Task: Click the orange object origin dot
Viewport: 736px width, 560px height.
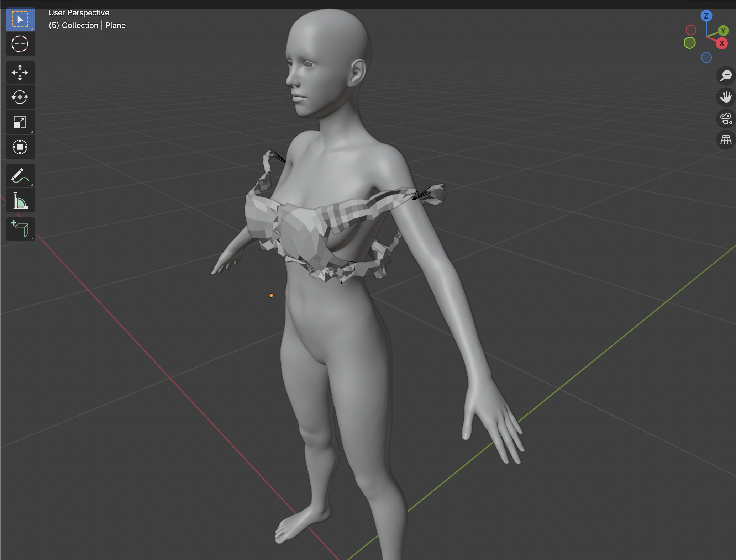Action: (x=271, y=296)
